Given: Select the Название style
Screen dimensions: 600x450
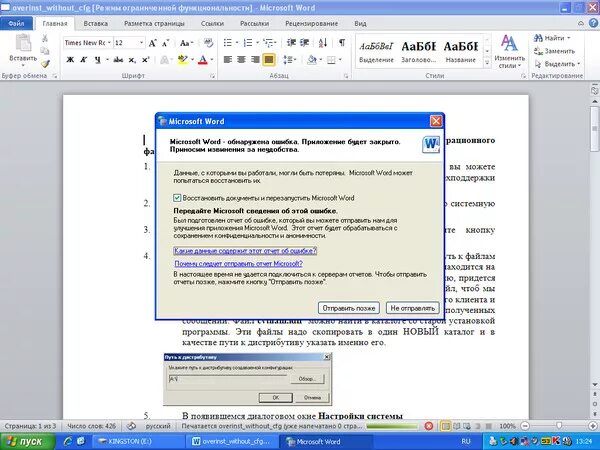Looking at the screenshot, I should pyautogui.click(x=461, y=52).
